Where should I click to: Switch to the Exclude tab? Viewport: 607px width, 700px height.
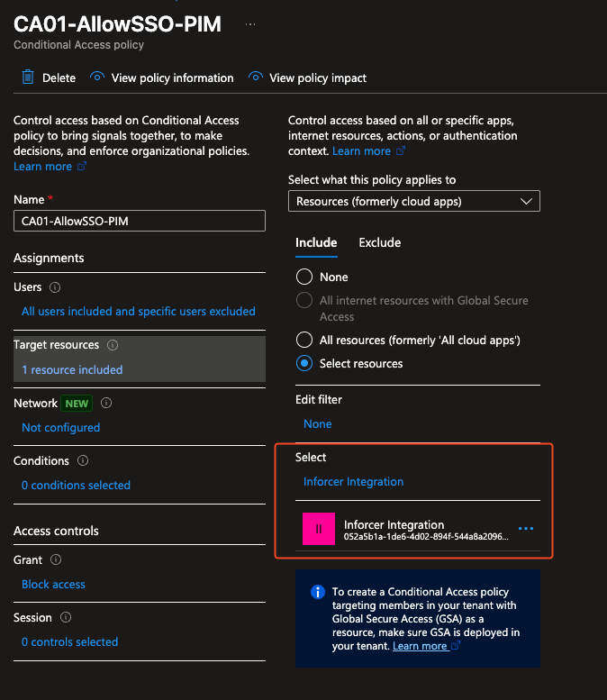379,242
